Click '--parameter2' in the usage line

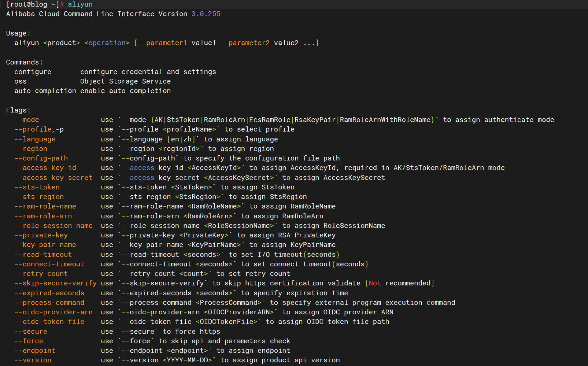[x=245, y=43]
